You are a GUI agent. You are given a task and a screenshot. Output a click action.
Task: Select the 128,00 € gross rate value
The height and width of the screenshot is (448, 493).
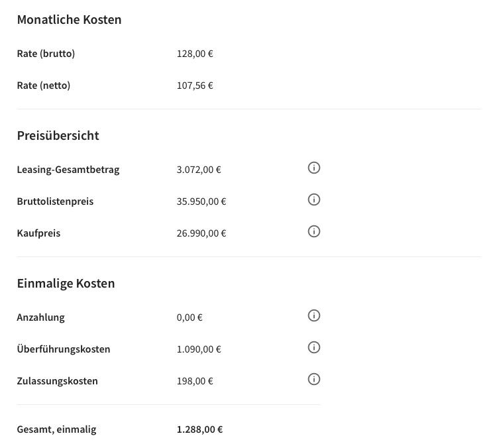tap(195, 54)
